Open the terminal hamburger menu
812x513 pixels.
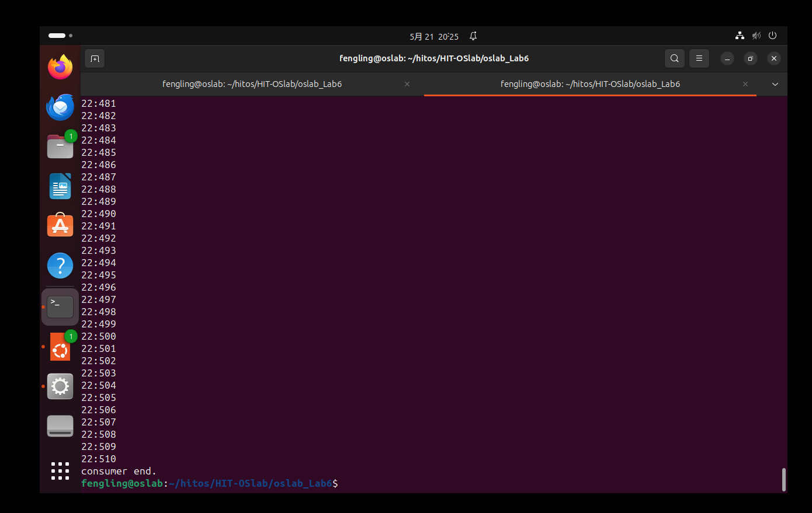tap(699, 58)
